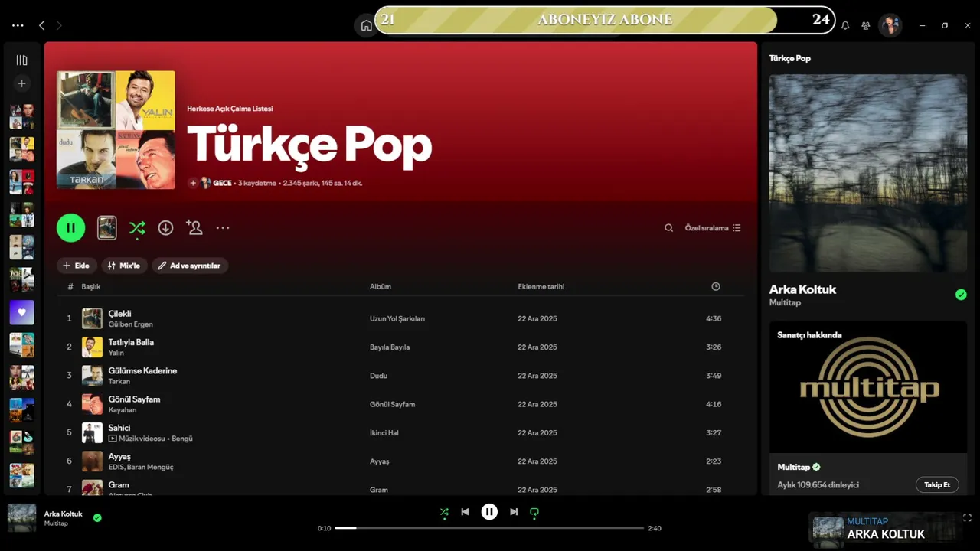Screen dimensions: 980x551
Task: Click the now playing thumbnail in player bar
Action: click(x=21, y=517)
